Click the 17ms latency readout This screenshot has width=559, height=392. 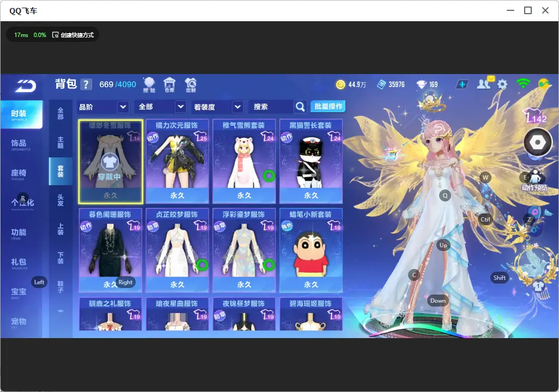click(21, 35)
